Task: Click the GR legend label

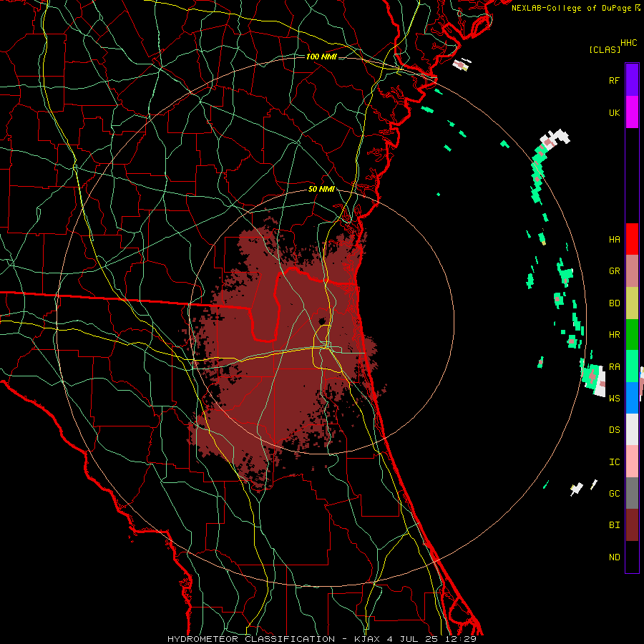Action: tap(614, 271)
